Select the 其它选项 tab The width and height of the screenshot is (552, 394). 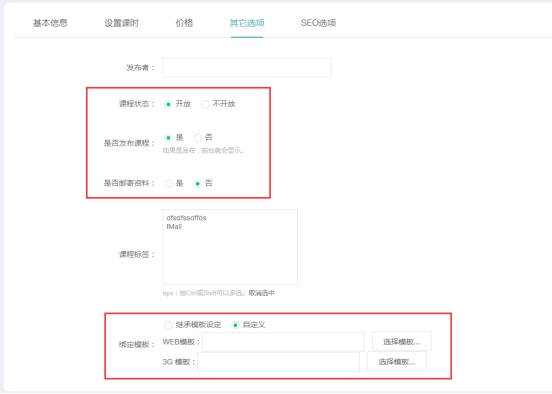coord(247,23)
